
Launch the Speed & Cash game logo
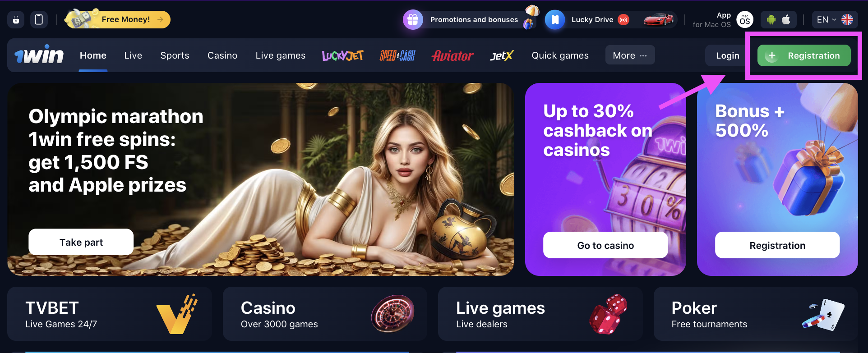click(397, 55)
